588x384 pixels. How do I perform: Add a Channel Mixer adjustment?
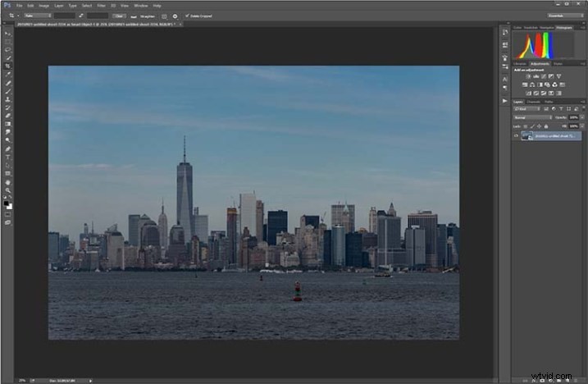click(554, 85)
